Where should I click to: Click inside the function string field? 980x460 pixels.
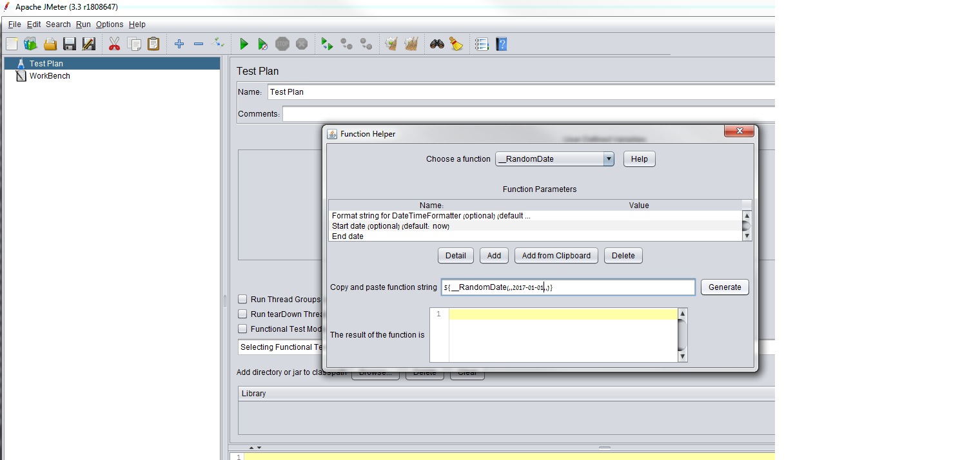(x=567, y=287)
